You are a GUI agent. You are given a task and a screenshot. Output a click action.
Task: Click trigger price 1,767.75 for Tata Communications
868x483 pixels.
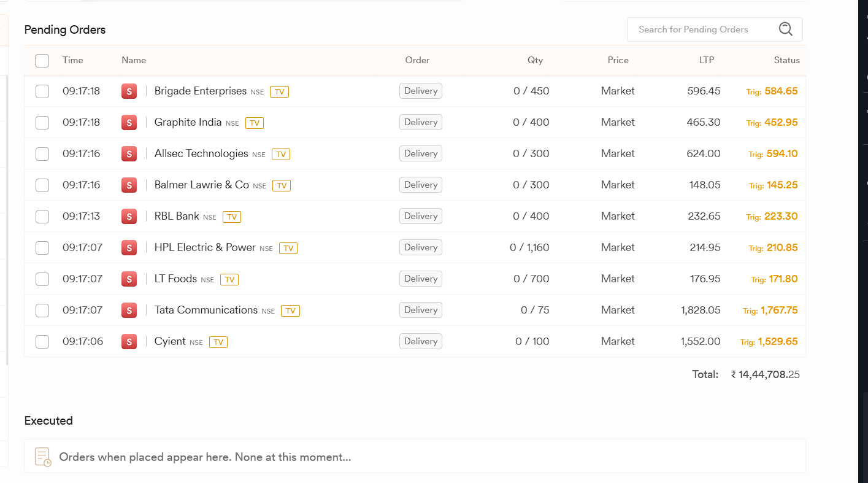[x=779, y=310]
